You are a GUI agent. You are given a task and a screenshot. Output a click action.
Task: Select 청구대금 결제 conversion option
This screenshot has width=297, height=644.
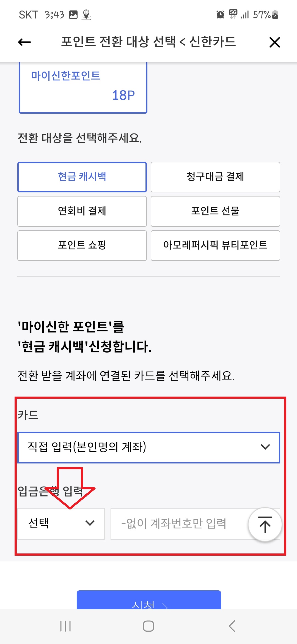[x=215, y=177]
